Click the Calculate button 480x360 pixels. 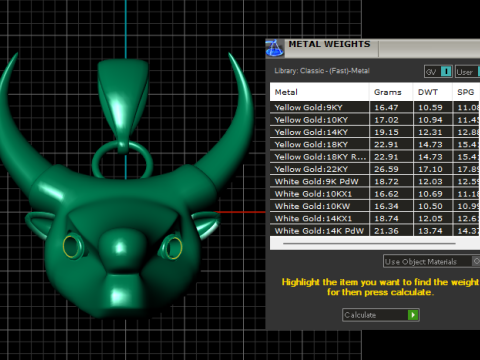click(x=381, y=315)
